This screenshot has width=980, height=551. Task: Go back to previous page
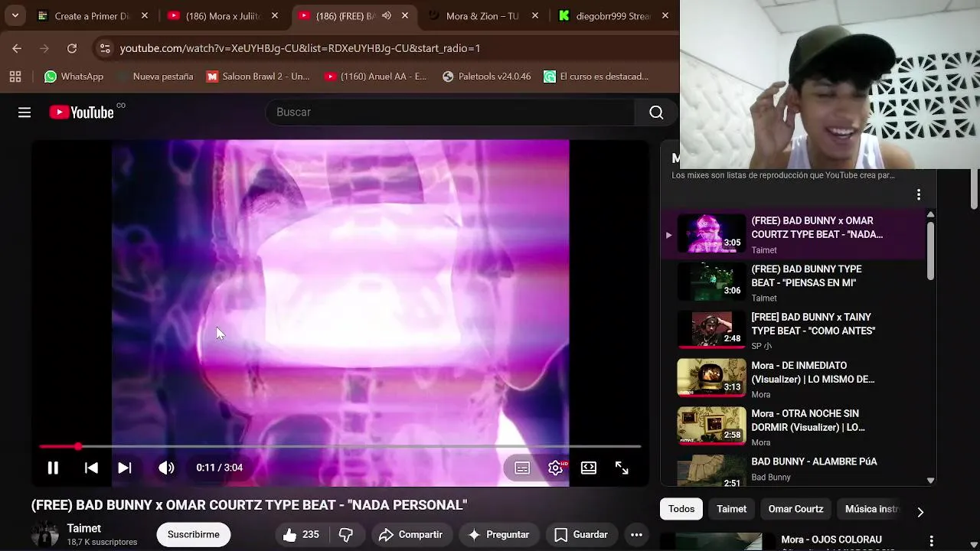coord(17,48)
